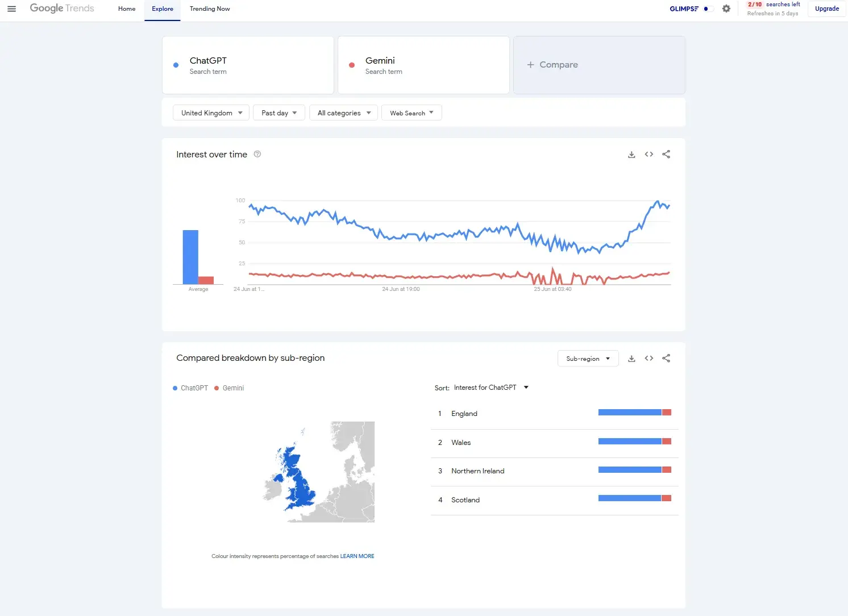Image resolution: width=848 pixels, height=616 pixels.
Task: Open the United Kingdom location dropdown
Action: click(x=210, y=113)
